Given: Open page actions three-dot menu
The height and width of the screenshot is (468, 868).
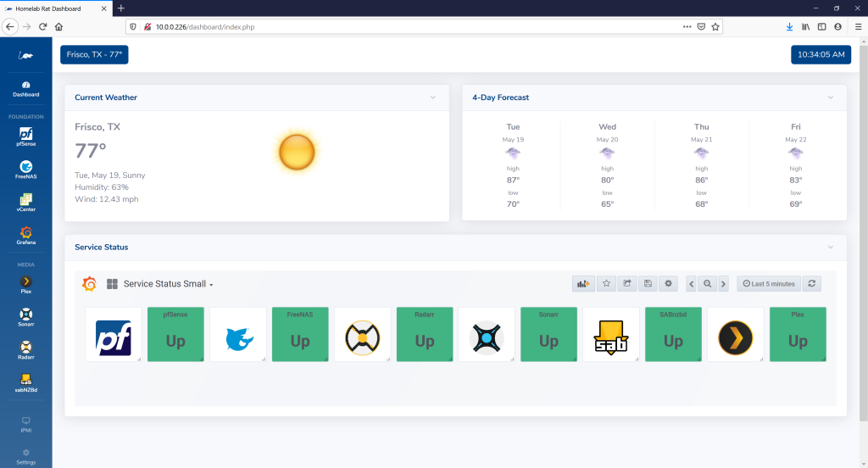Looking at the screenshot, I should [687, 26].
